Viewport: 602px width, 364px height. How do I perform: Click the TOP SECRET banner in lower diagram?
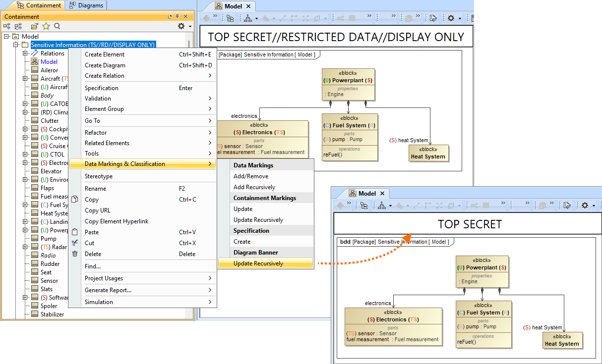[x=468, y=224]
